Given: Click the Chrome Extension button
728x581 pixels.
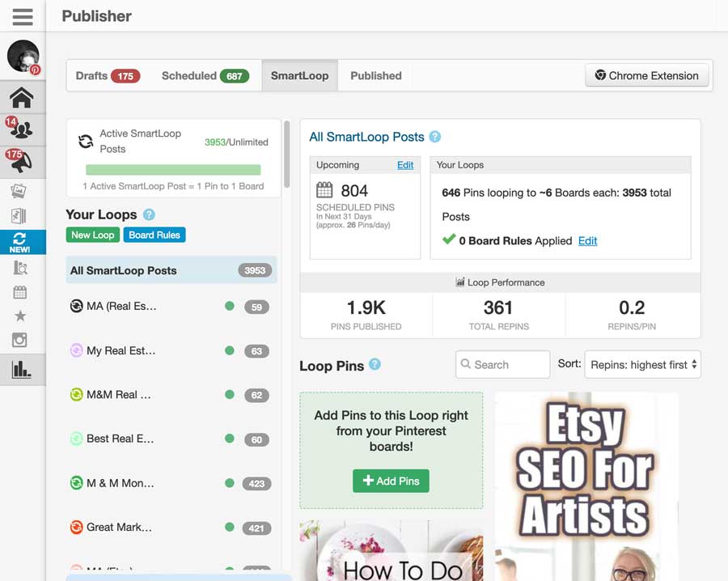Looking at the screenshot, I should (x=647, y=75).
